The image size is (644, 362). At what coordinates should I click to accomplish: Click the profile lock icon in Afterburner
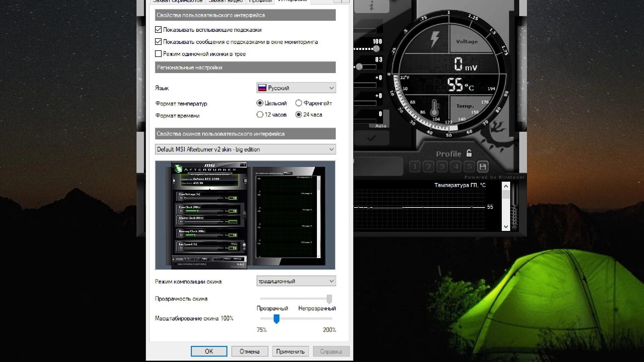469,153
